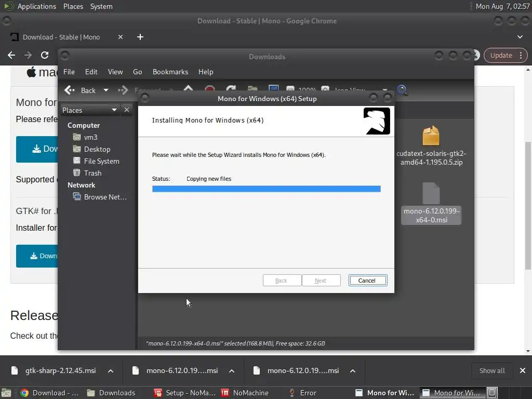Open the File menu in Downloads window
The height and width of the screenshot is (399, 532).
69,72
